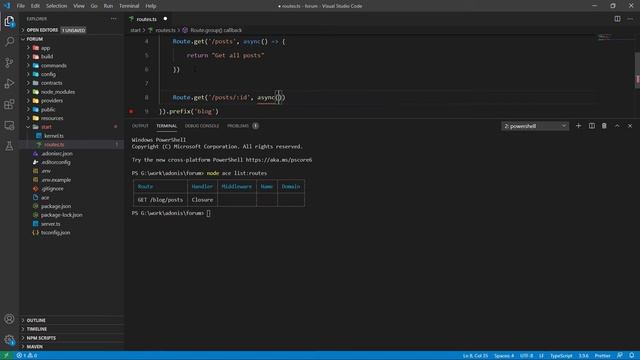Click the breakpoint dot on line 9
The image size is (640, 360).
131,111
